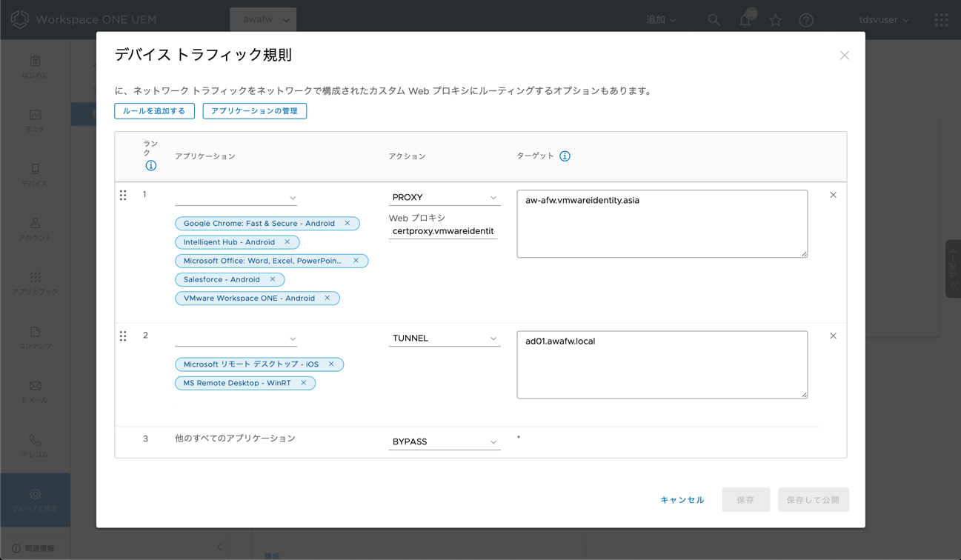Screen dimensions: 961x560
Task: Grab the drag handle of rule 1
Action: coord(123,196)
